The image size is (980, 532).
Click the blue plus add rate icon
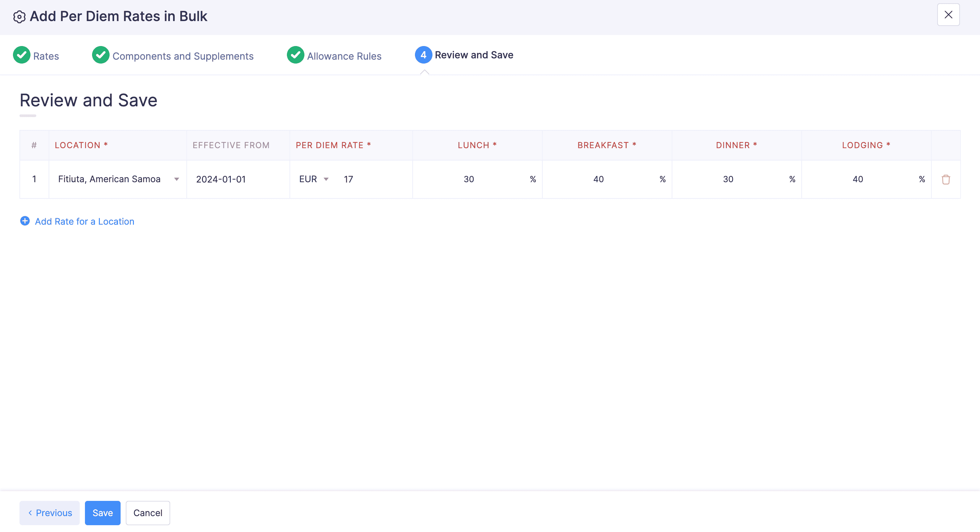[x=25, y=221]
